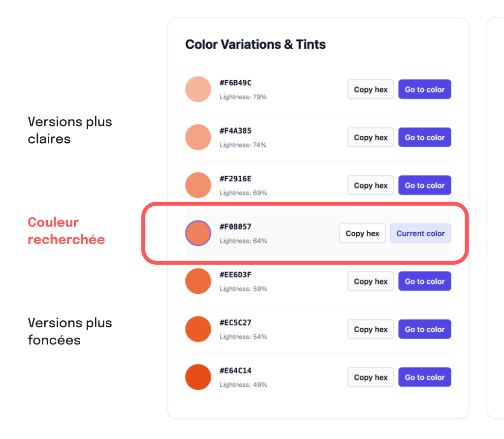
Task: Select the #F4A385 color swatch
Action: coord(198,137)
